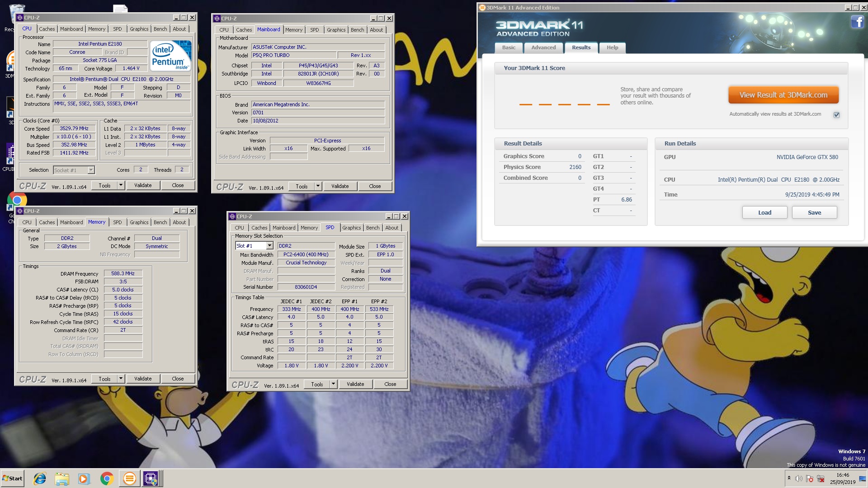The image size is (868, 488).
Task: Expand Tools dropdown arrow in the CPU-Z Memory-tab window
Action: pyautogui.click(x=121, y=379)
